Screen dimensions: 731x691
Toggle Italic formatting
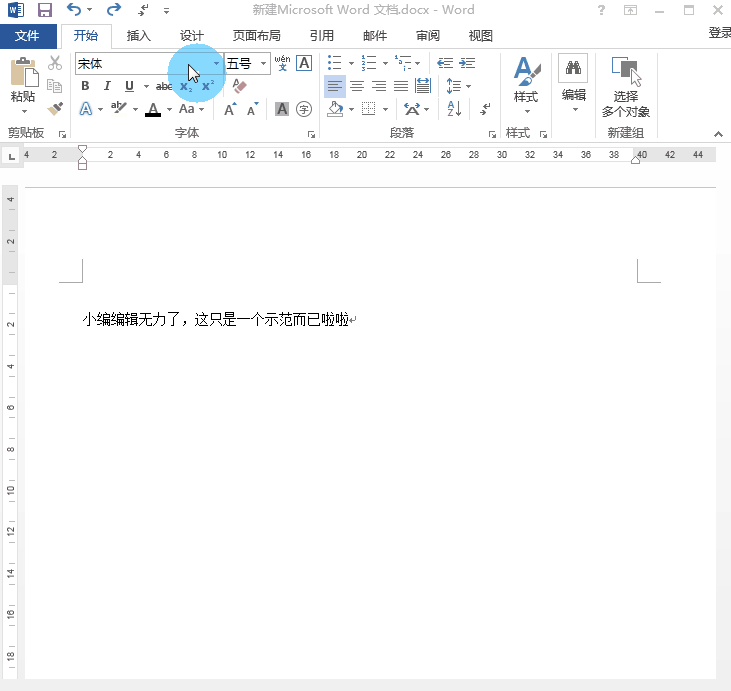coord(107,86)
